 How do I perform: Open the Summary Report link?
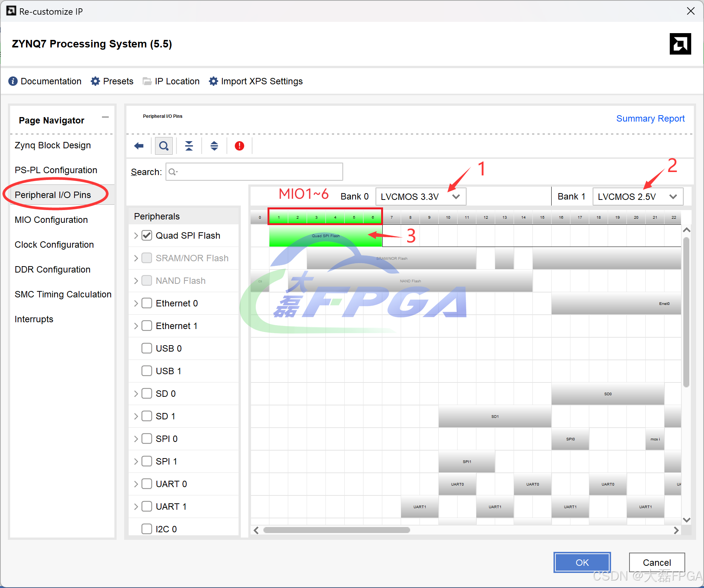pyautogui.click(x=650, y=119)
